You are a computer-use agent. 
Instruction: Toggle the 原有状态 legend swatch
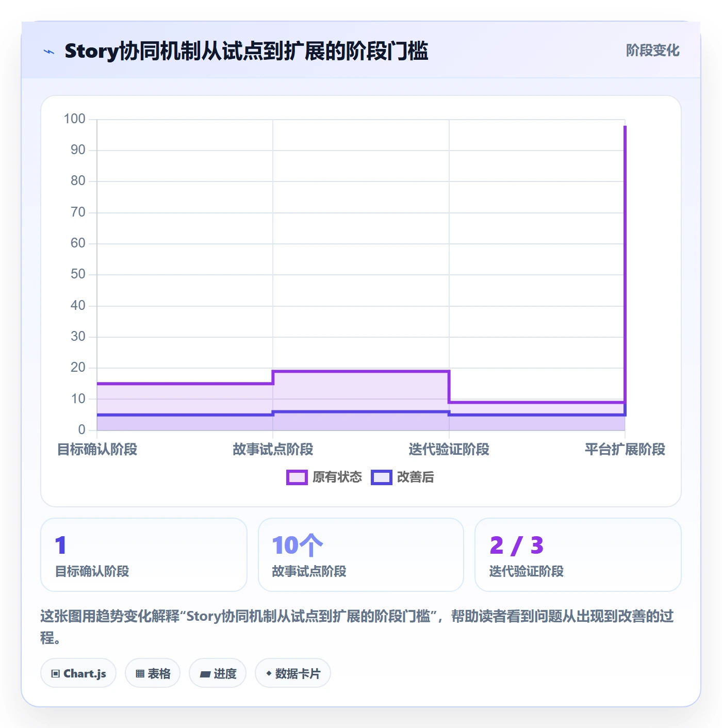[297, 477]
